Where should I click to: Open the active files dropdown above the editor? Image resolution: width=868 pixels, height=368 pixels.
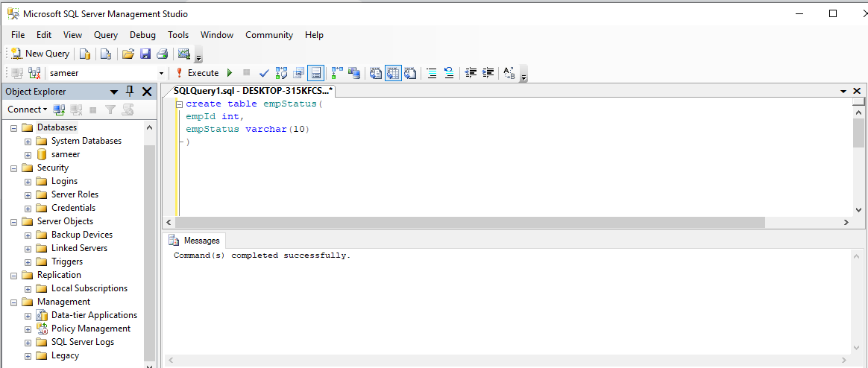pyautogui.click(x=843, y=92)
